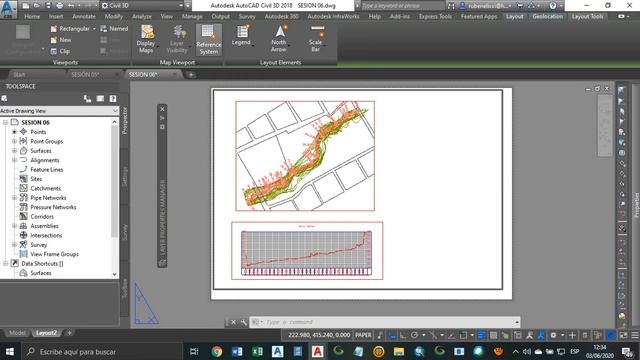Expand the Rectangular viewport dropdown arrow

[x=94, y=29]
